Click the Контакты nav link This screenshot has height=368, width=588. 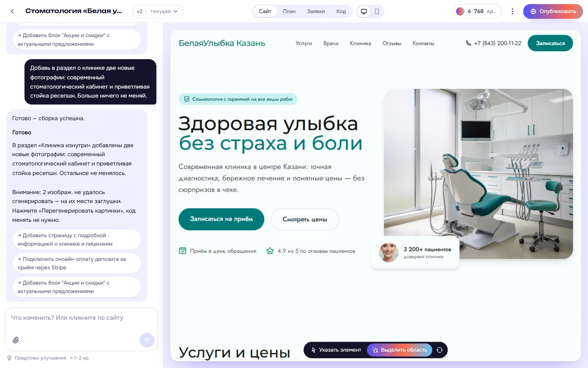(x=423, y=43)
